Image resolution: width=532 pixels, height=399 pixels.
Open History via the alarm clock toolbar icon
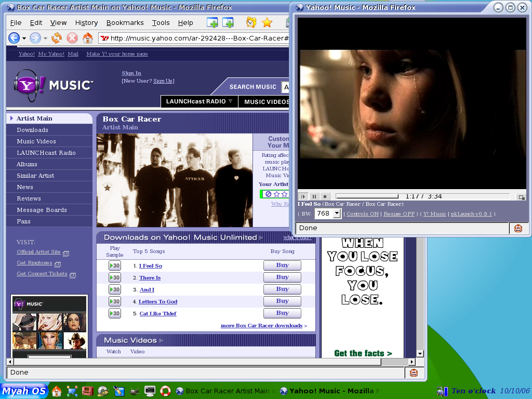click(251, 22)
